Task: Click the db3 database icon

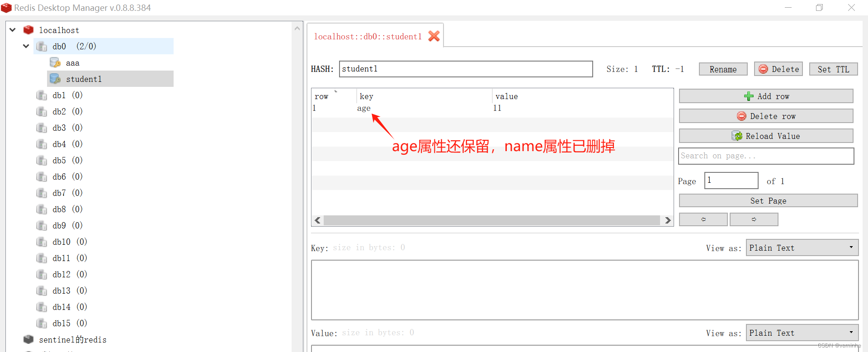Action: (x=42, y=128)
